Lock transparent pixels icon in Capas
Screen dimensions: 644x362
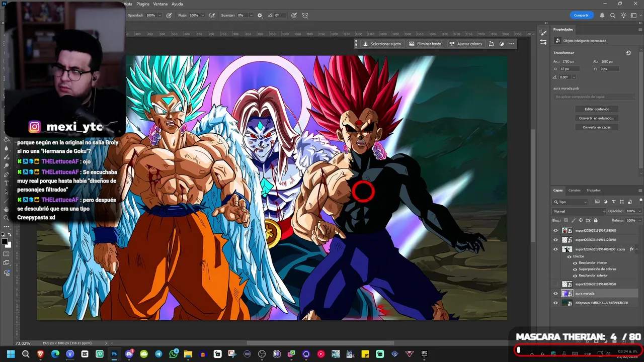coord(567,220)
